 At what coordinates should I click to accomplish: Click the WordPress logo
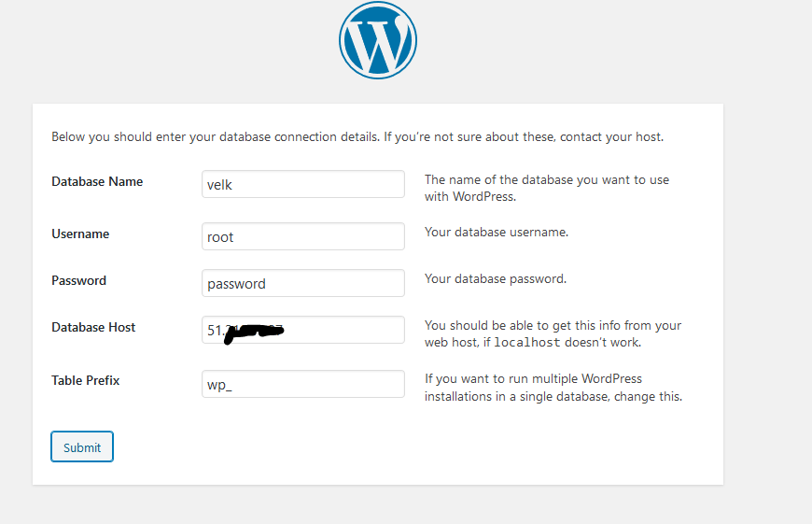coord(377,41)
